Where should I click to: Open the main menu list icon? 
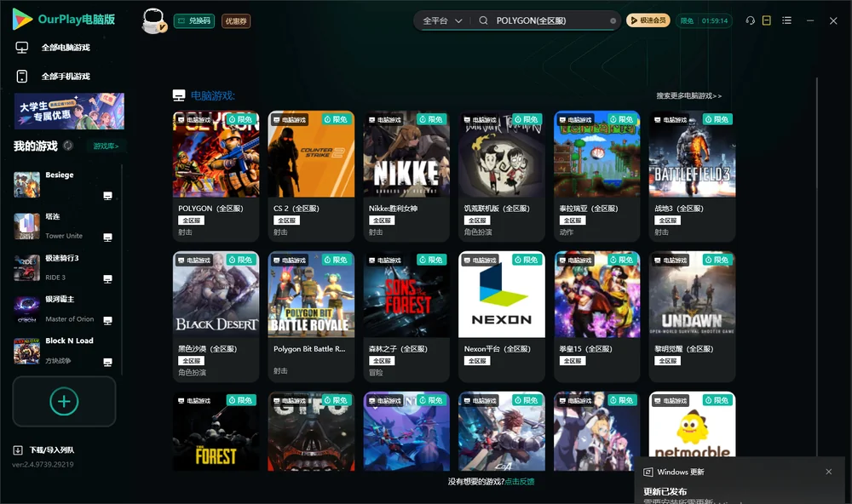click(x=786, y=20)
